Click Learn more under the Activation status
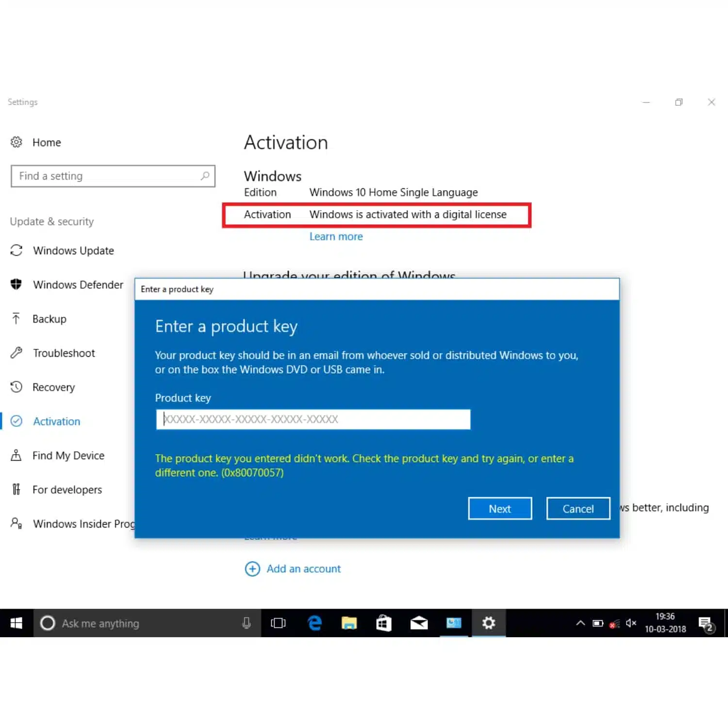Viewport: 728px width, 728px height. [336, 236]
